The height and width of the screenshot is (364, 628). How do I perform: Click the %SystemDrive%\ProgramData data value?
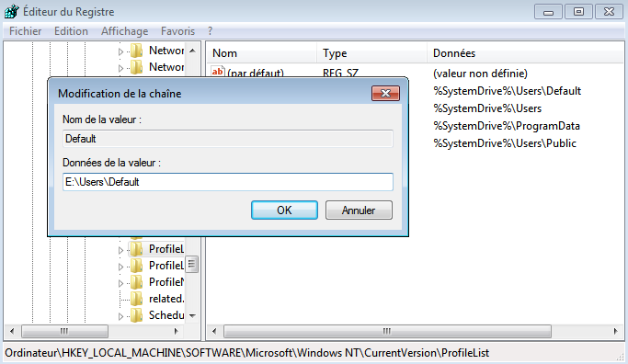(507, 126)
